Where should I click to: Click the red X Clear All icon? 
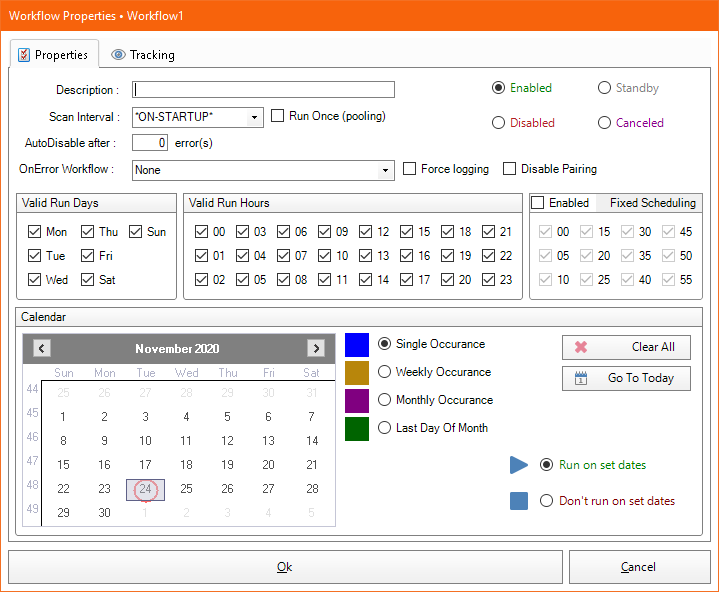[x=581, y=347]
